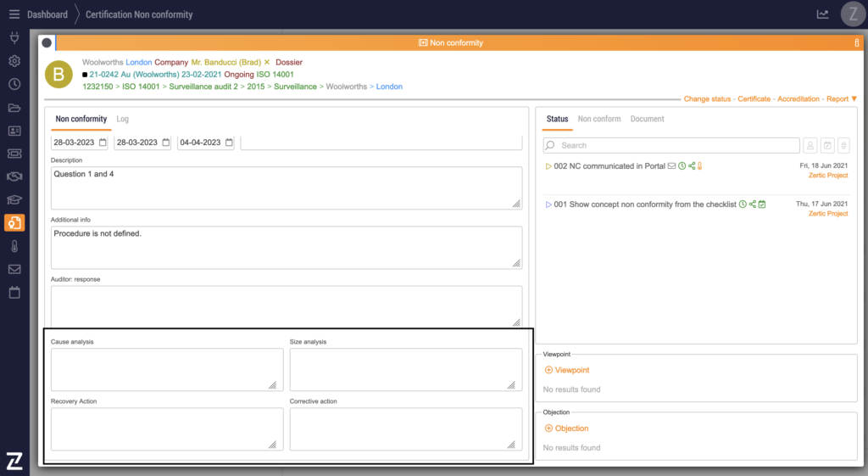Click the graduation cap sidebar icon
Viewport: 868px width, 476px height.
point(14,200)
